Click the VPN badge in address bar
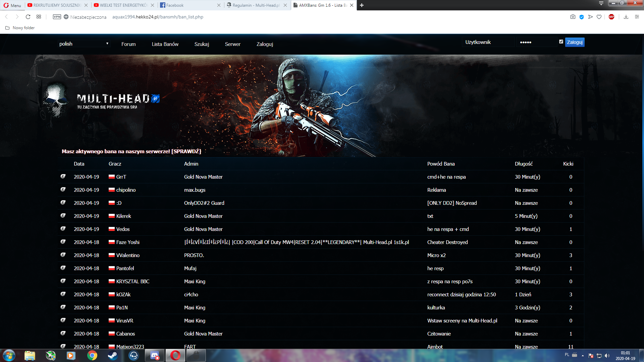The height and width of the screenshot is (362, 644). pos(57,17)
